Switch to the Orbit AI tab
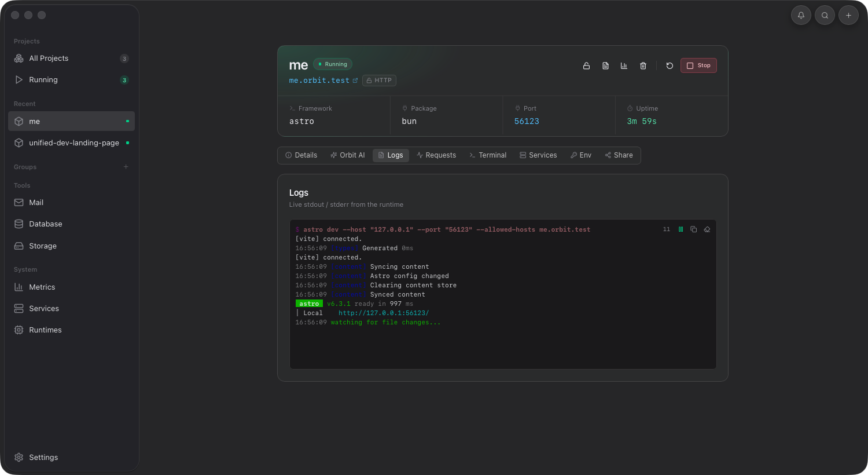The height and width of the screenshot is (475, 868). click(x=347, y=155)
